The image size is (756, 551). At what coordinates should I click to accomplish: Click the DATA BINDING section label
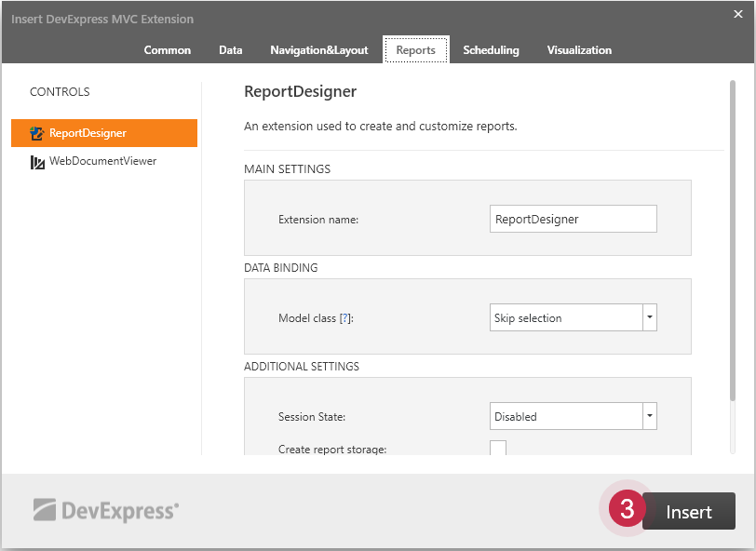click(x=281, y=268)
